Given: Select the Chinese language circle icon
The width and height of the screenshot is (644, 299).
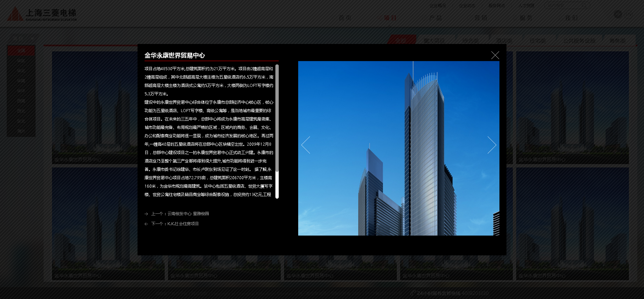Looking at the screenshot, I should [618, 14].
